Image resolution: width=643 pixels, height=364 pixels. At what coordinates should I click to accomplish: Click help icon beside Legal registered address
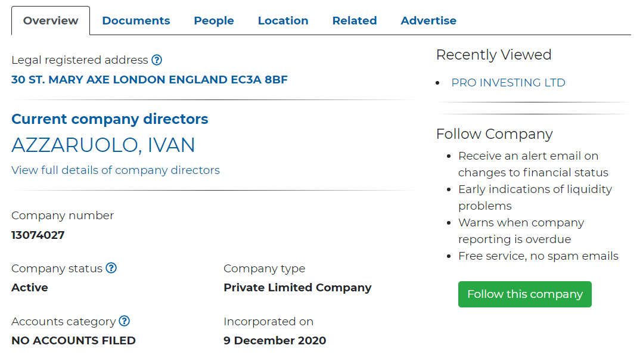tap(157, 60)
